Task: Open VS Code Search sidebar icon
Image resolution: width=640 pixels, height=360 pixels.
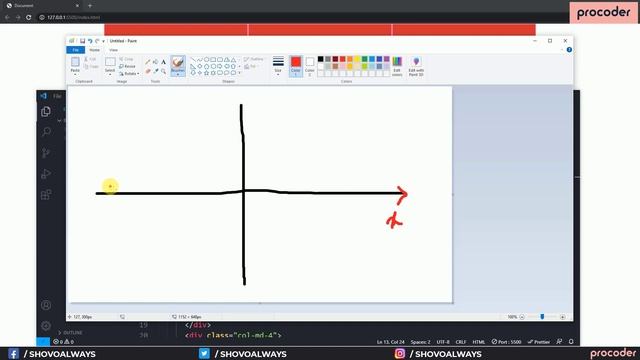Action: [46, 132]
